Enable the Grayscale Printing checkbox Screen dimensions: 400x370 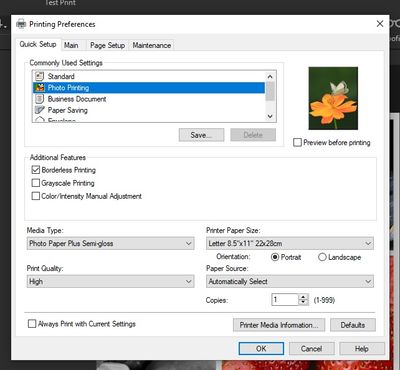pos(35,183)
